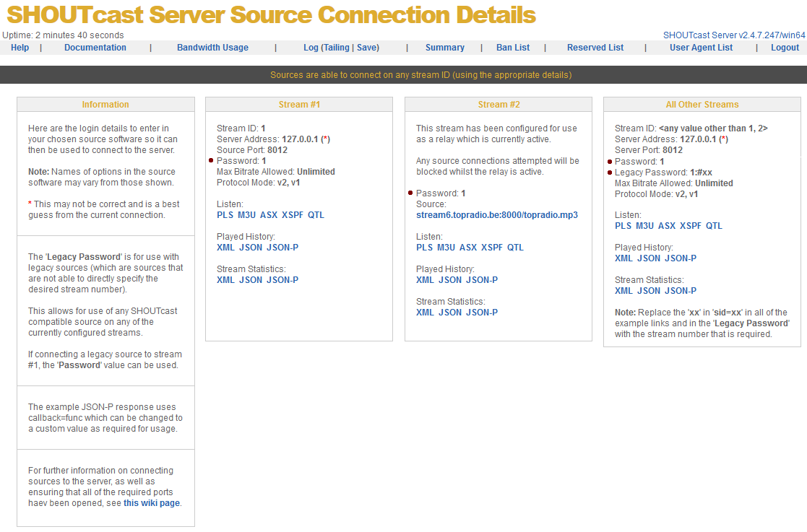Open the Documentation page
The image size is (807, 532).
(95, 48)
